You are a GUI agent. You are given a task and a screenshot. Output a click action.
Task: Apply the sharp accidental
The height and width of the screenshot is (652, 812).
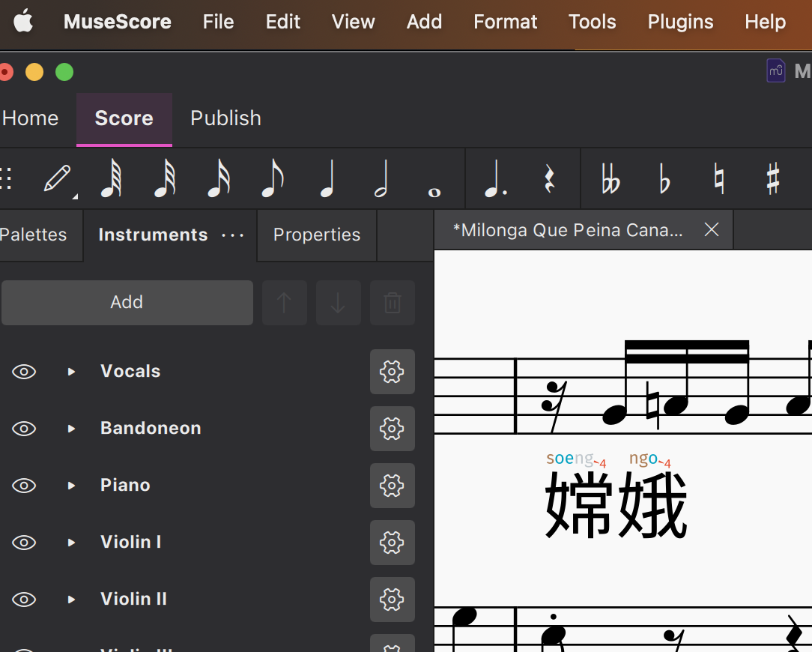pos(774,178)
